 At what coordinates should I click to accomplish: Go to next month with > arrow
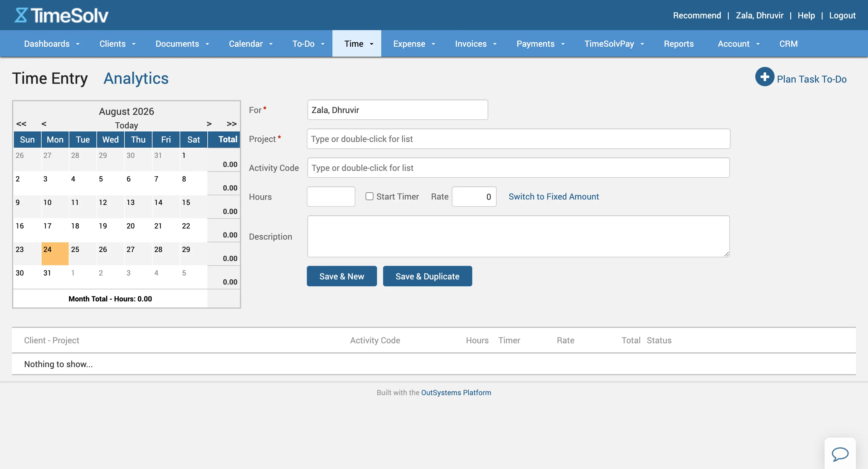209,124
